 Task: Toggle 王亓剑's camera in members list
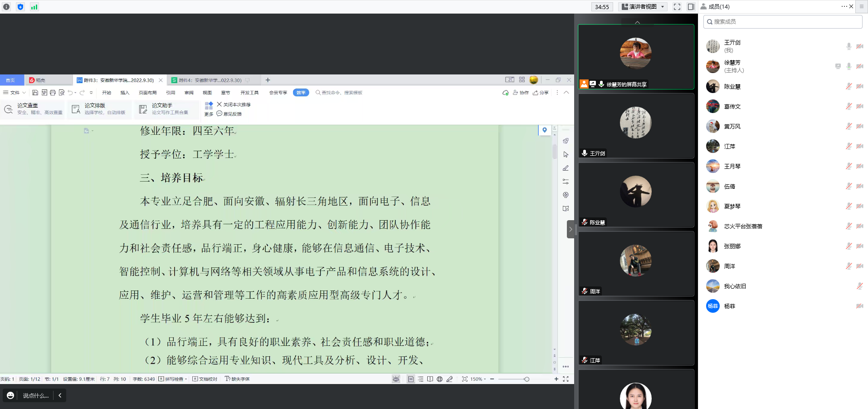(859, 46)
